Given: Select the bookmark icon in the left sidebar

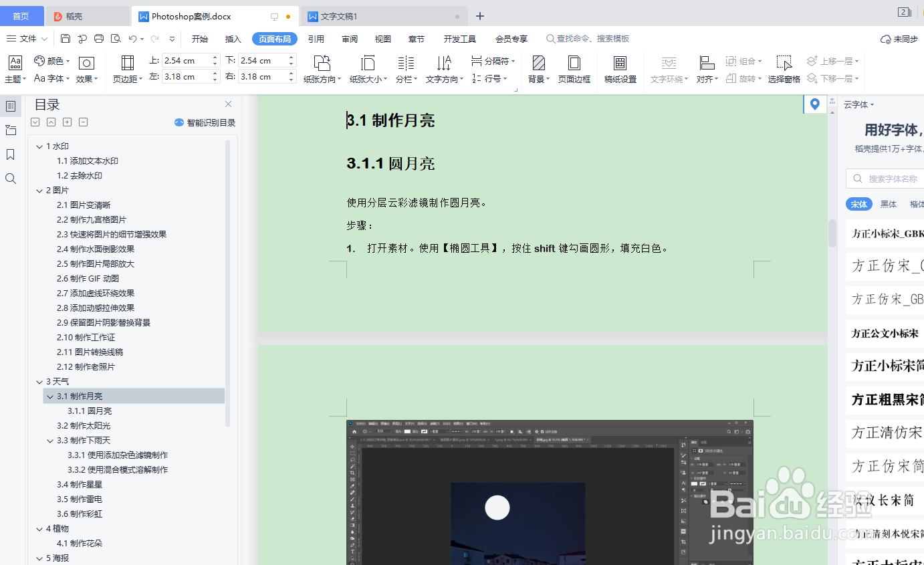Looking at the screenshot, I should 10,154.
